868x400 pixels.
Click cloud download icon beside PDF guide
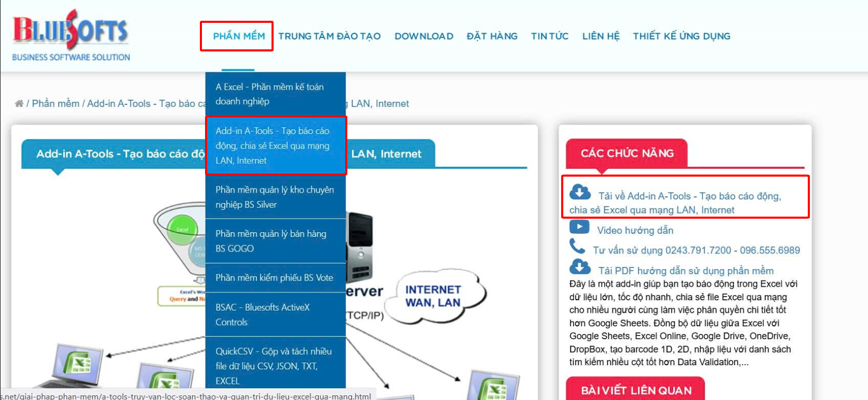pos(580,267)
